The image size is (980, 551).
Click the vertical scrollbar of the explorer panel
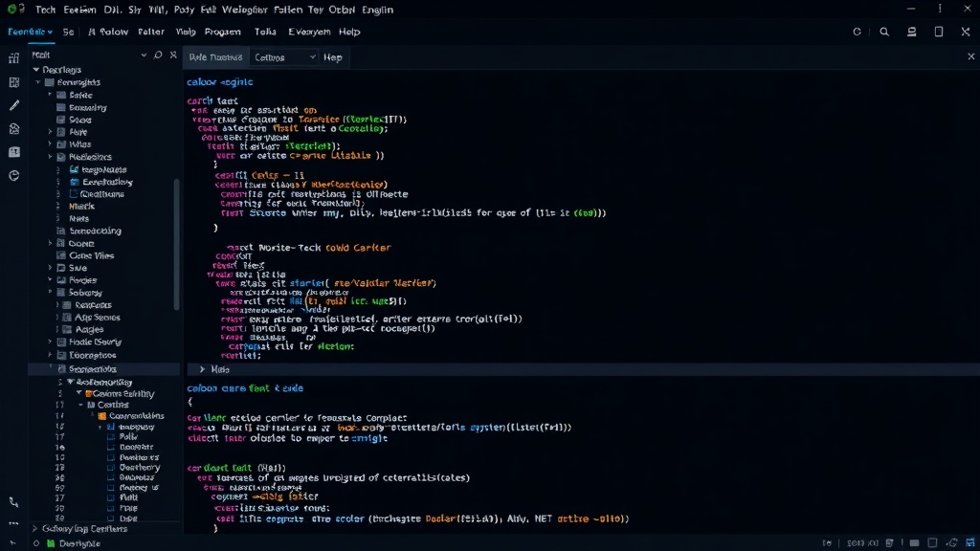pos(177,244)
